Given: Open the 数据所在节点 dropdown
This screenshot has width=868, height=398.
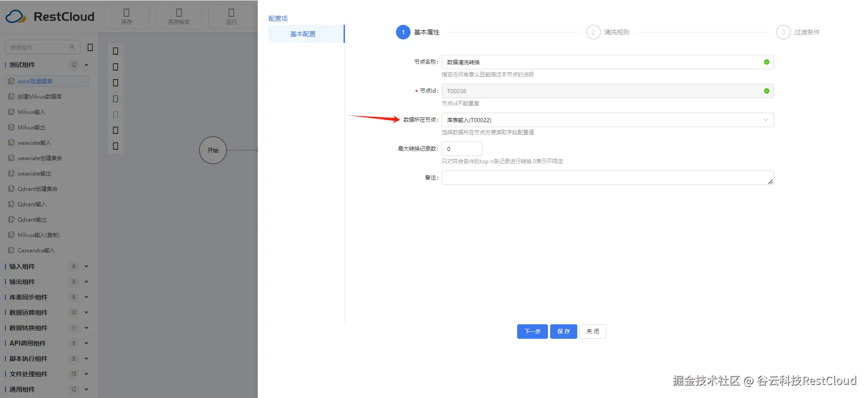Looking at the screenshot, I should (608, 120).
